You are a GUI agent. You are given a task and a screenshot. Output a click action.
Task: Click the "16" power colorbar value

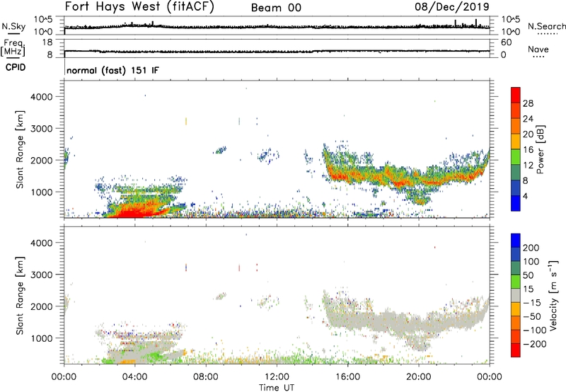pyautogui.click(x=528, y=150)
